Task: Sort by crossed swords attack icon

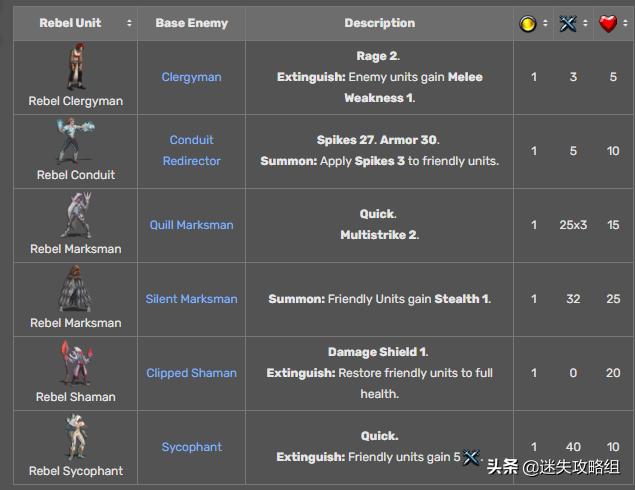Action: (567, 23)
